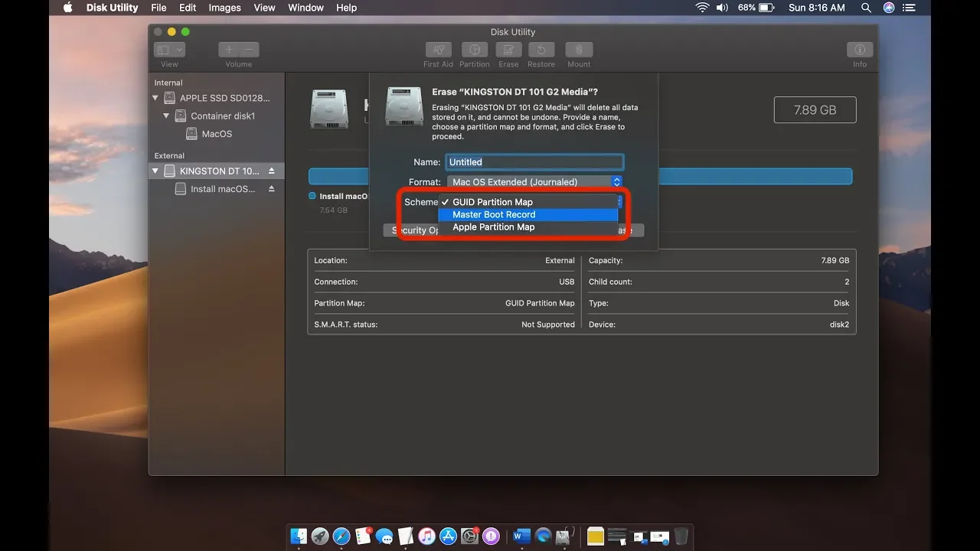This screenshot has width=980, height=551.
Task: Click the Restore toolbar icon
Action: pyautogui.click(x=541, y=50)
